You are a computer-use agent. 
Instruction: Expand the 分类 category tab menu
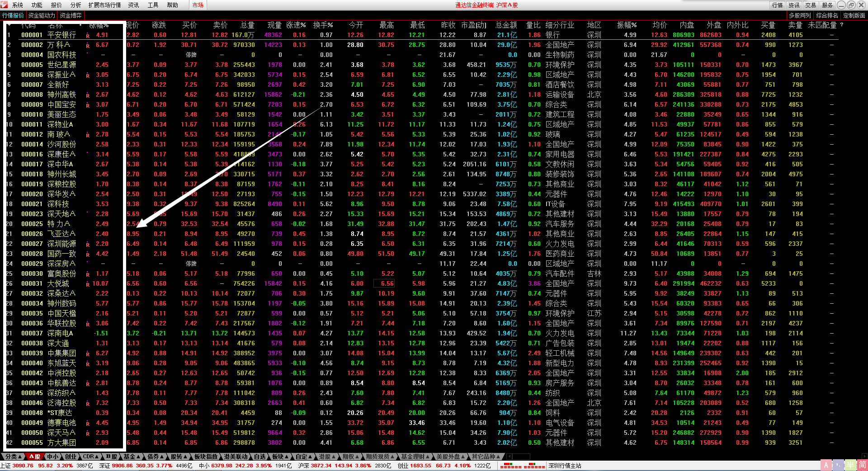pyautogui.click(x=14, y=457)
